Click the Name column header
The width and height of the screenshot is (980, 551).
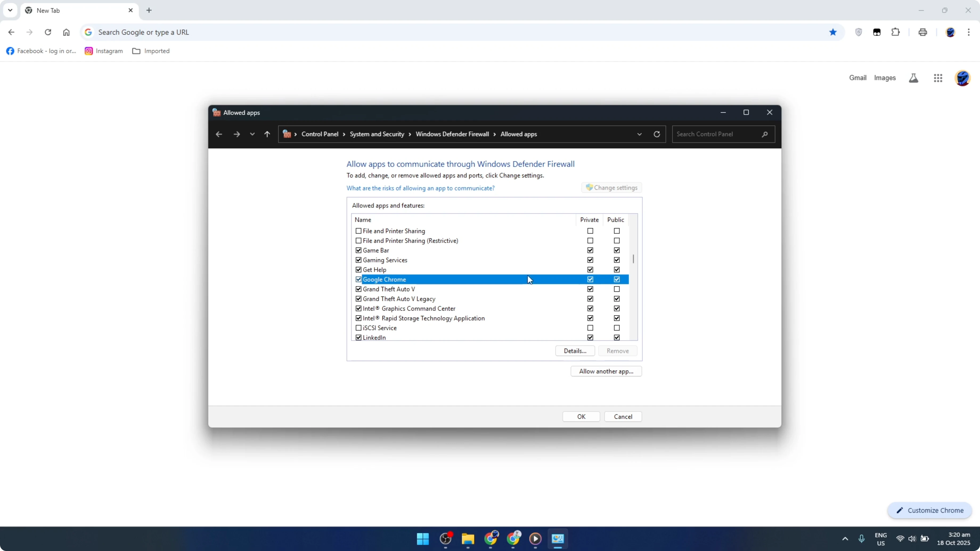pos(464,220)
